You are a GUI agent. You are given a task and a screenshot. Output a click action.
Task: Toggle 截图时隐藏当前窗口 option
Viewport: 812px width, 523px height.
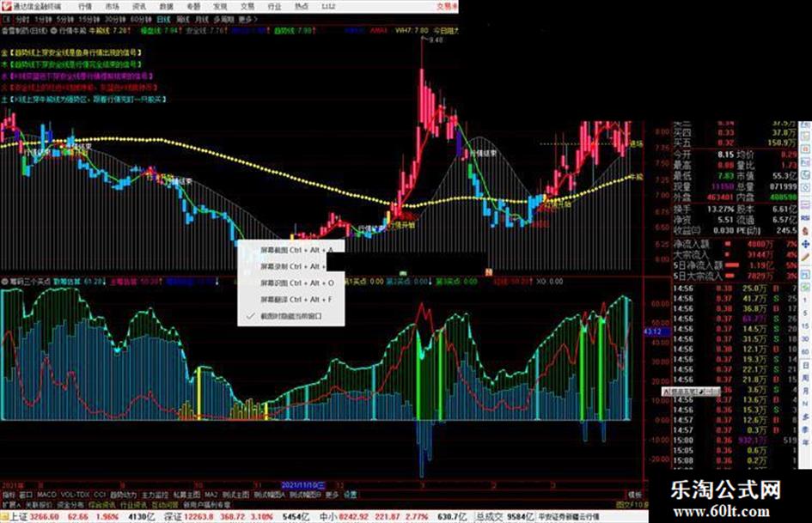click(291, 316)
